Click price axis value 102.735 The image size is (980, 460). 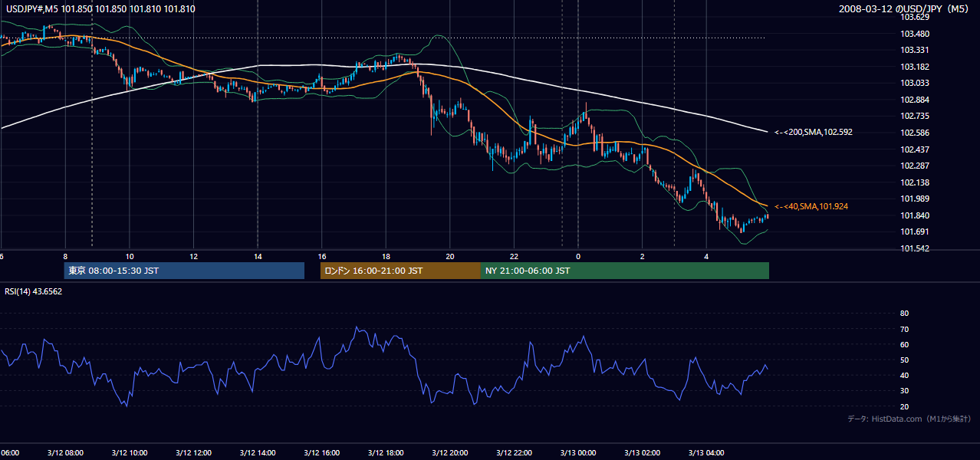point(914,116)
